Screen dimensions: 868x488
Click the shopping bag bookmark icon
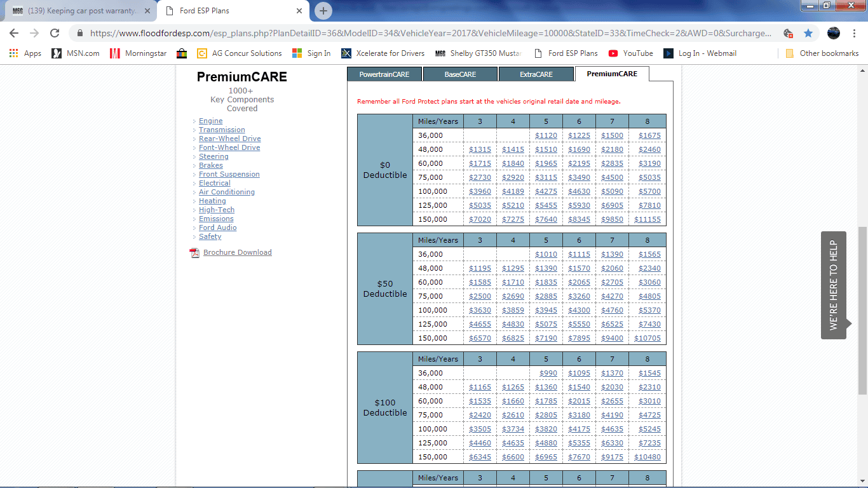point(182,53)
